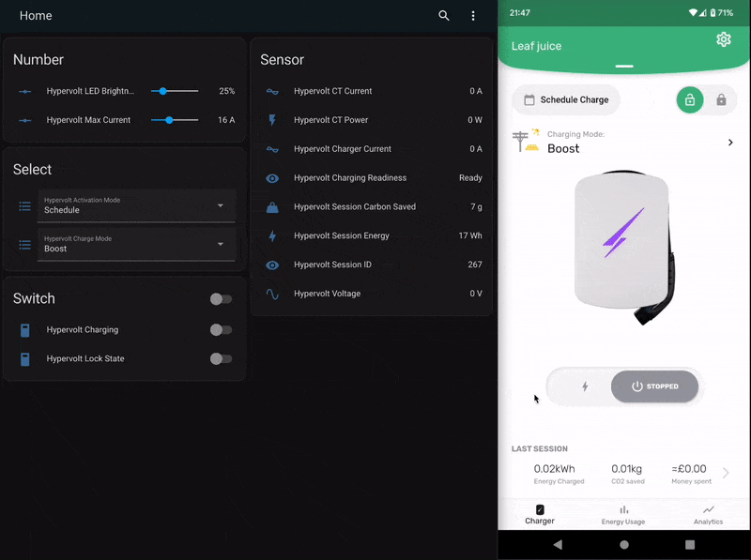The image size is (751, 560).
Task: Open search in Home Assistant header
Action: [443, 16]
